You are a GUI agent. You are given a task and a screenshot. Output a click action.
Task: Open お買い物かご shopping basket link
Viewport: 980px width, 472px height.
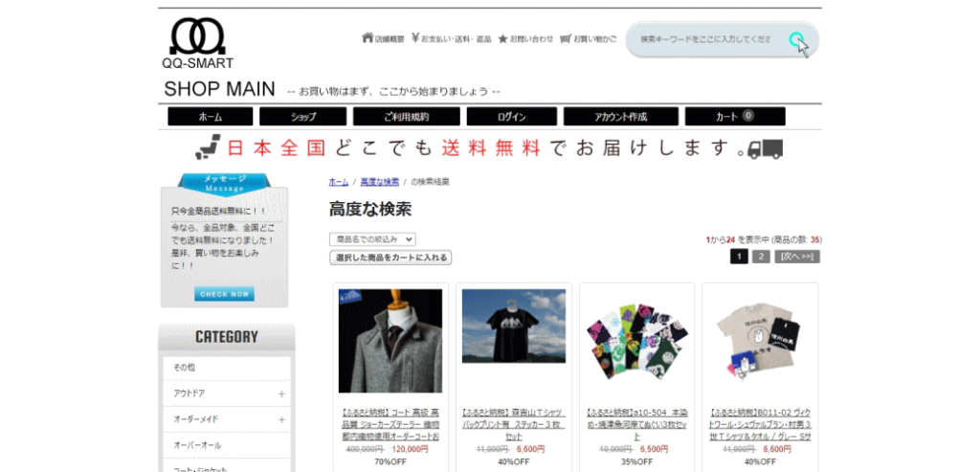click(595, 38)
